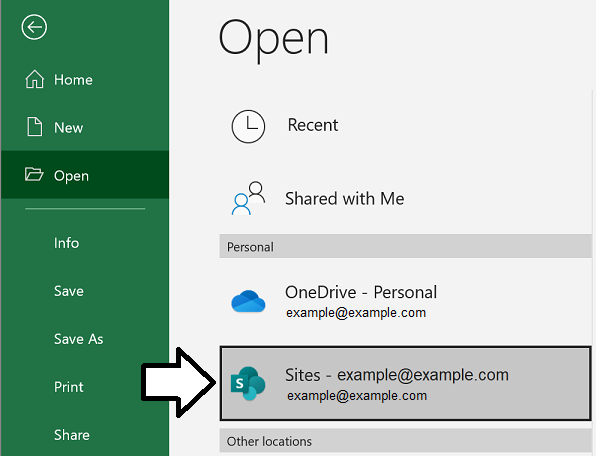596x456 pixels.
Task: Click the Home house icon
Action: tap(35, 79)
